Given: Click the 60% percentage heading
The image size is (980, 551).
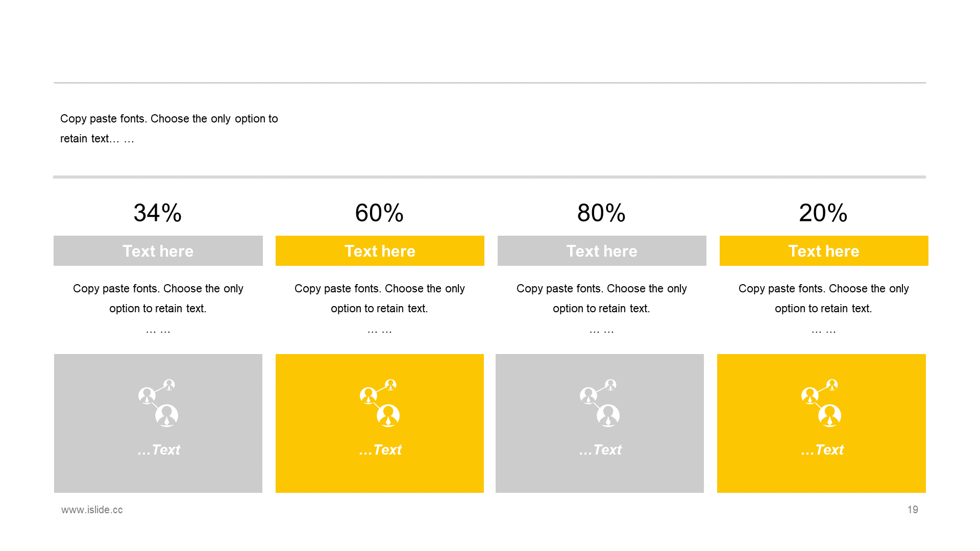Looking at the screenshot, I should point(379,213).
